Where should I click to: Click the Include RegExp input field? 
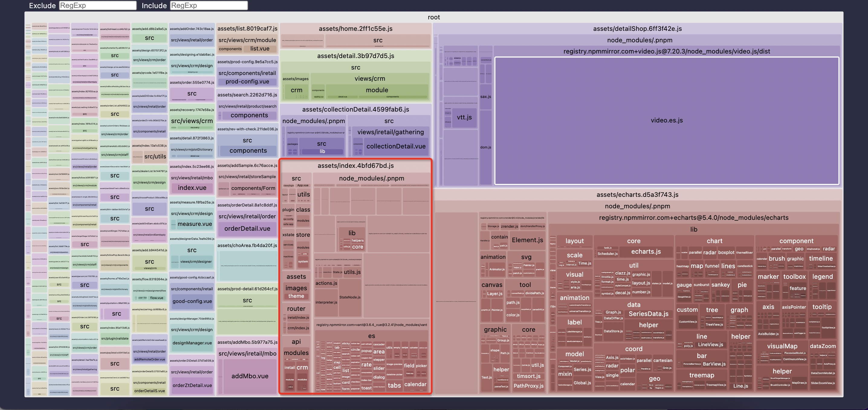(209, 5)
